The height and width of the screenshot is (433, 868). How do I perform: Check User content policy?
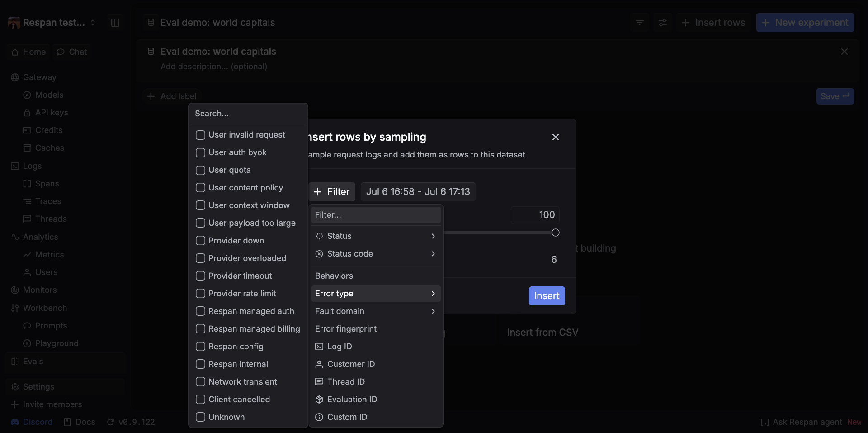pyautogui.click(x=200, y=188)
